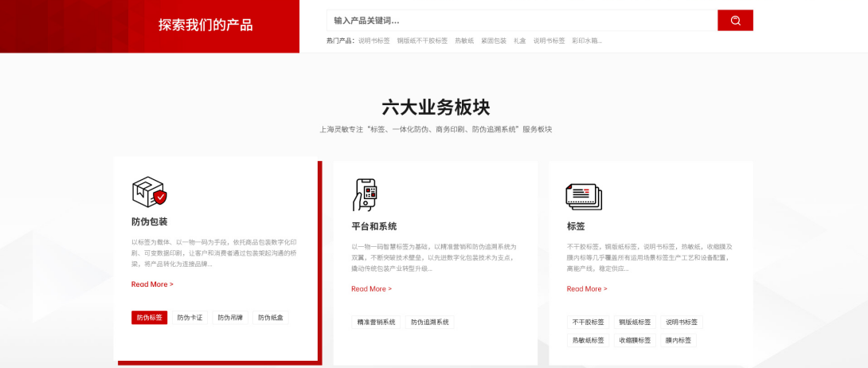Viewport: 868px width, 368px height.
Task: Select the 紧固包装 hot product link
Action: pyautogui.click(x=494, y=40)
